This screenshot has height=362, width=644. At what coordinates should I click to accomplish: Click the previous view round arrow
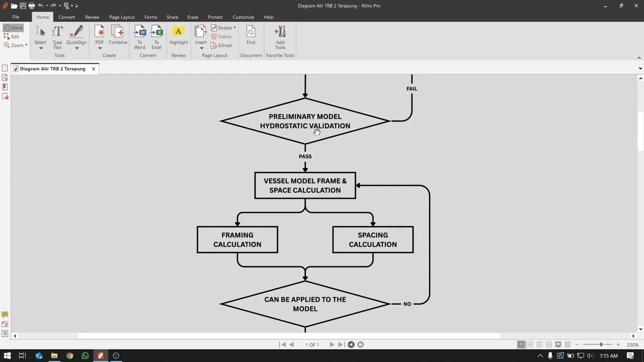[351, 344]
